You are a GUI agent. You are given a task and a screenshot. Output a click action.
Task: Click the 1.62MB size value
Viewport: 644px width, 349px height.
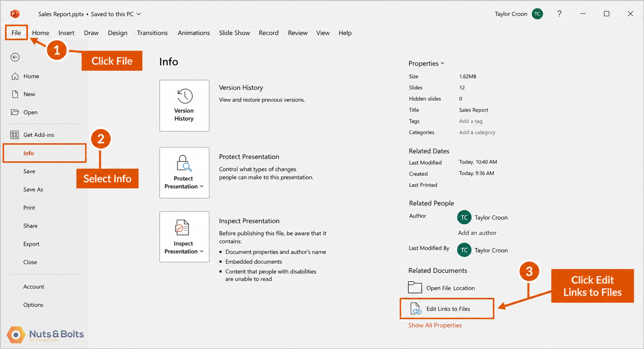click(467, 76)
